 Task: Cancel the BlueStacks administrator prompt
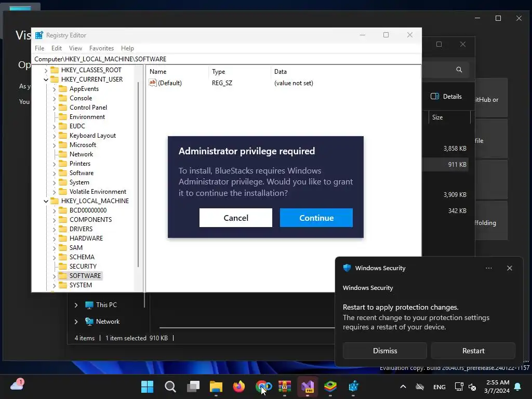click(x=236, y=218)
